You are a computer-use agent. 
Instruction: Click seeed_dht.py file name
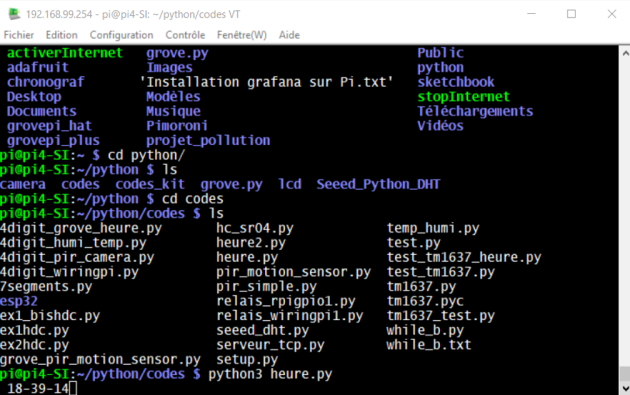coord(262,330)
